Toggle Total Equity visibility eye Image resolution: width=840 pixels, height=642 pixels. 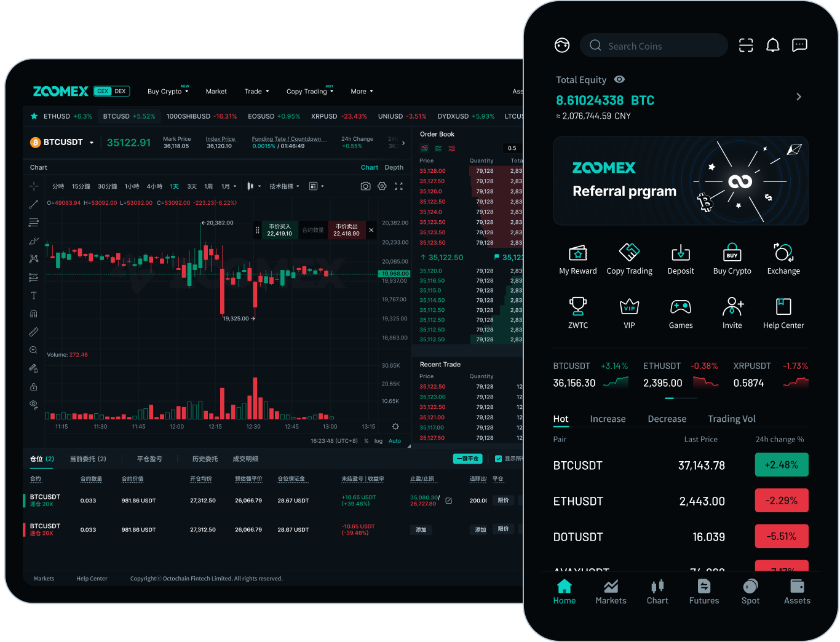[x=619, y=79]
